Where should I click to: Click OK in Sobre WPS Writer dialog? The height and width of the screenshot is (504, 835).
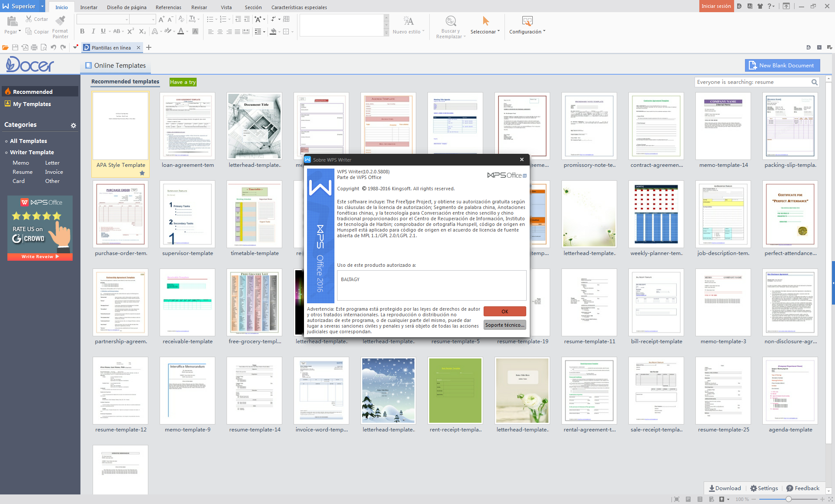[504, 312]
